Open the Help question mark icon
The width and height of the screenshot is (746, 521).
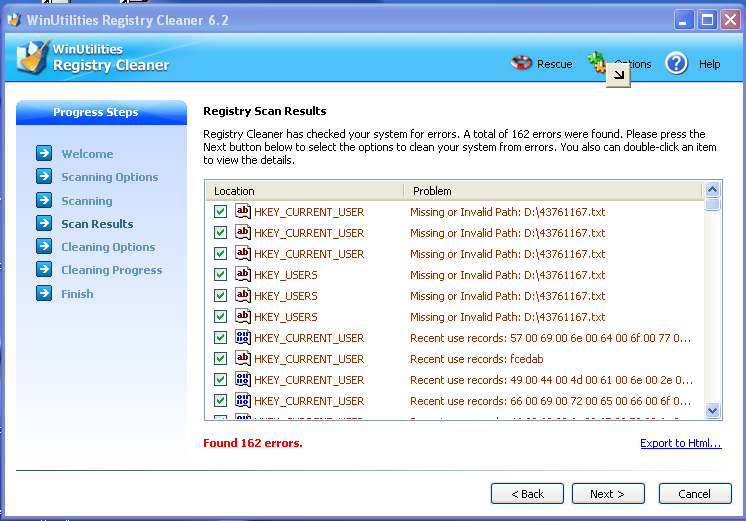(676, 63)
